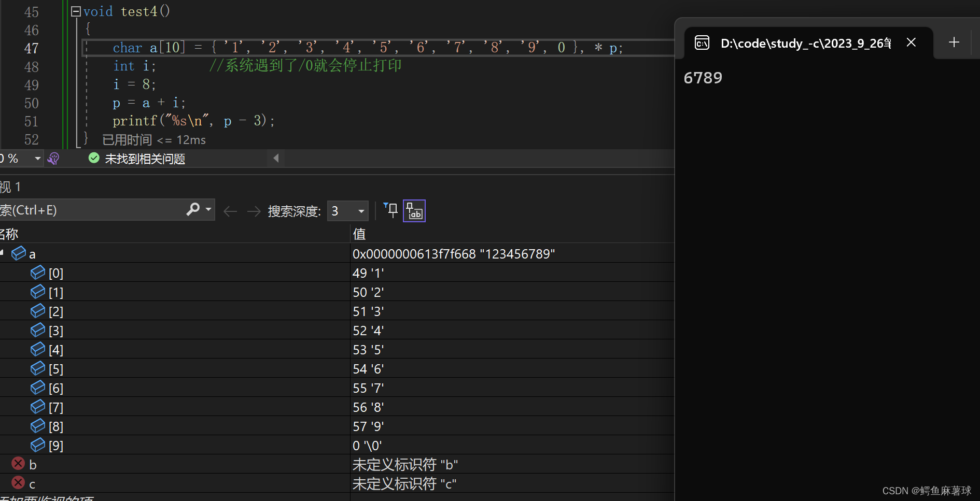
Task: Open the watch search options dropdown arrow
Action: 208,209
